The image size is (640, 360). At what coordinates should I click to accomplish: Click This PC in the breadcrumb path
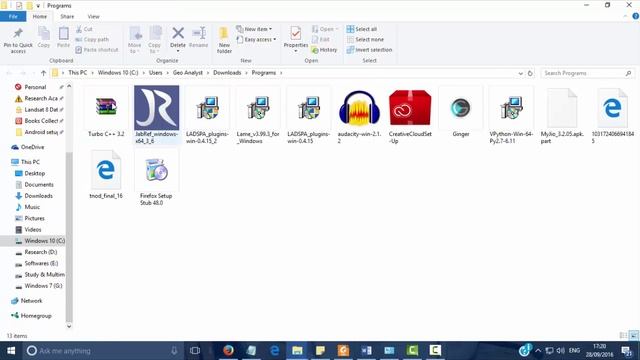pos(78,73)
